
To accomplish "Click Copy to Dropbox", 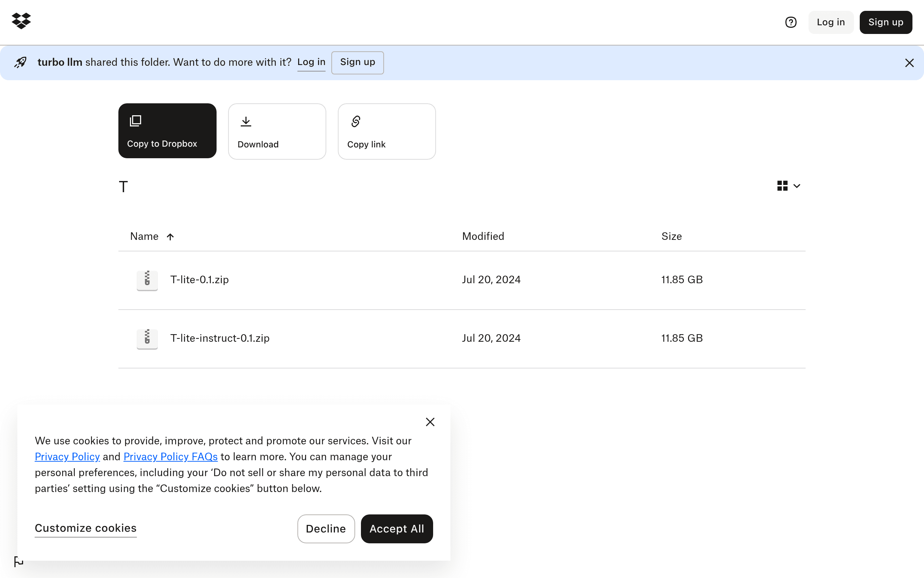I will click(167, 131).
